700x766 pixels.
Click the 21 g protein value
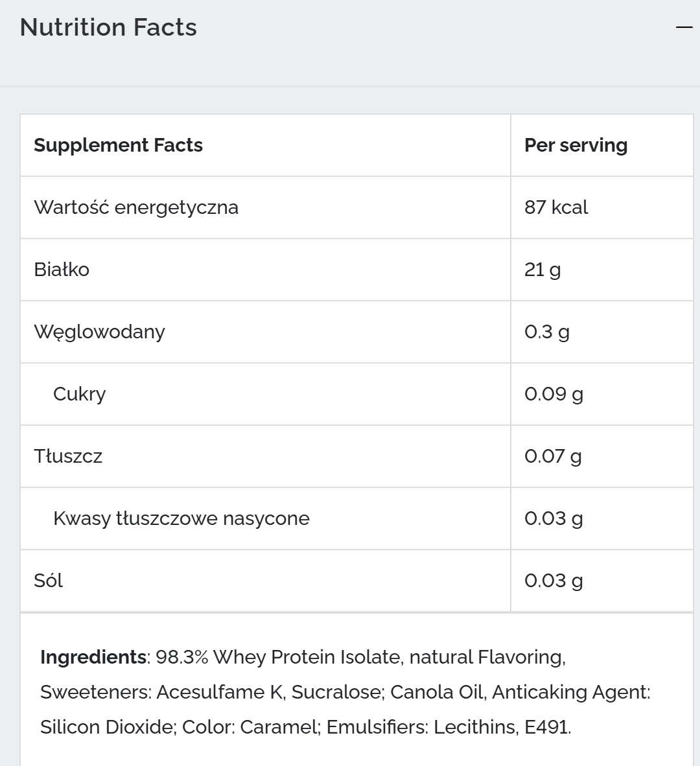pos(542,270)
